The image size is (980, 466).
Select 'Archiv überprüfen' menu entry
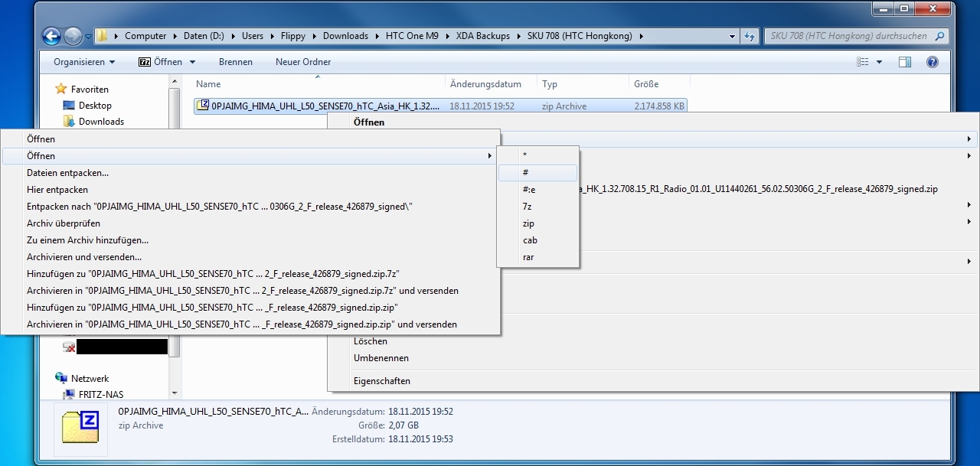click(x=64, y=223)
